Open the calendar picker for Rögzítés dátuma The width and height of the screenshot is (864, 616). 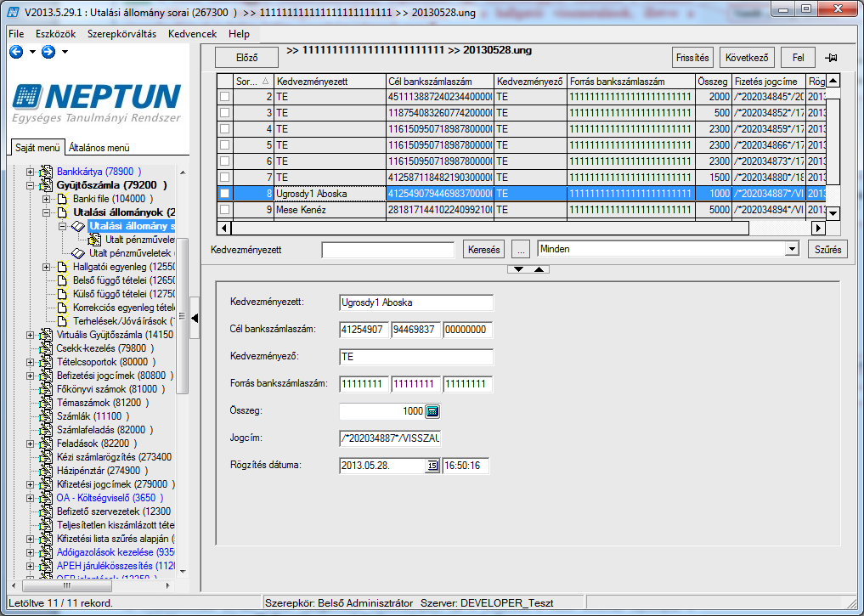(432, 466)
